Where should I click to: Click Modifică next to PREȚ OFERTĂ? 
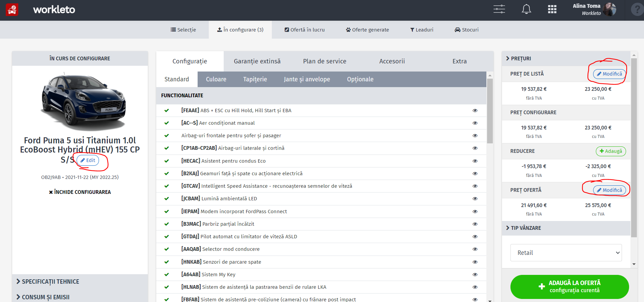[609, 190]
